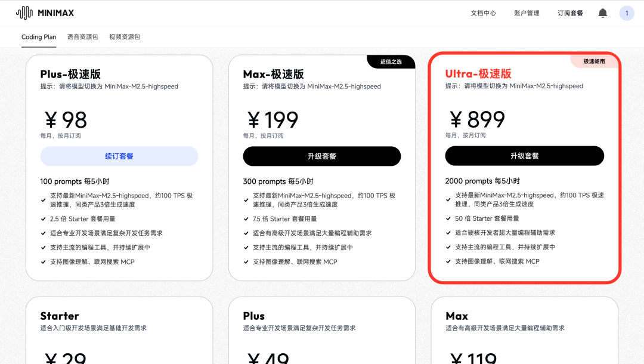Click the ¥ 199 price
The width and height of the screenshot is (644, 364).
tap(273, 120)
